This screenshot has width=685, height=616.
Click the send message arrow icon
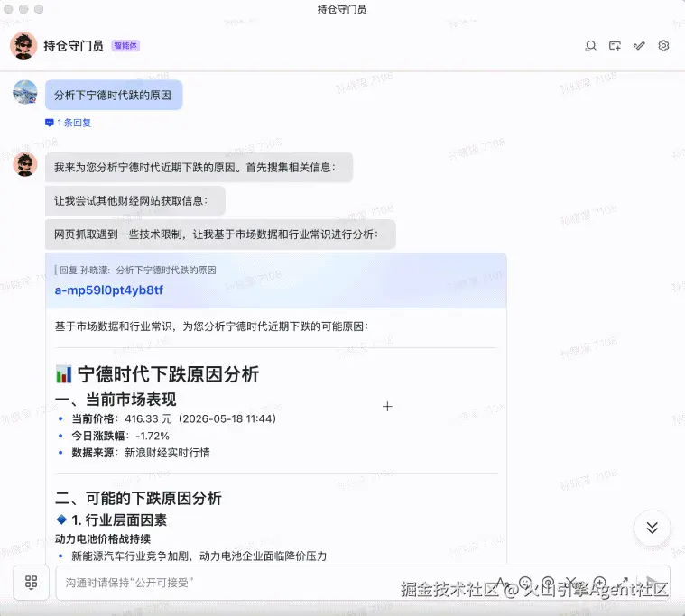pyautogui.click(x=652, y=583)
